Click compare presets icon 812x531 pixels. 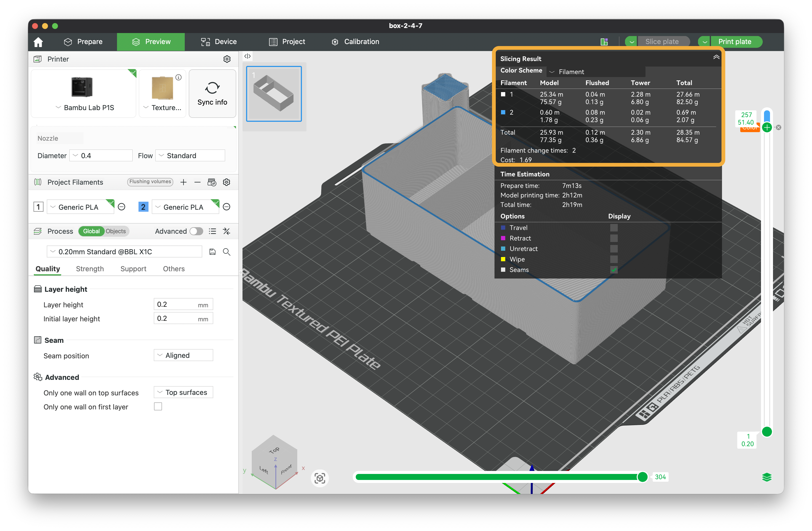[226, 231]
